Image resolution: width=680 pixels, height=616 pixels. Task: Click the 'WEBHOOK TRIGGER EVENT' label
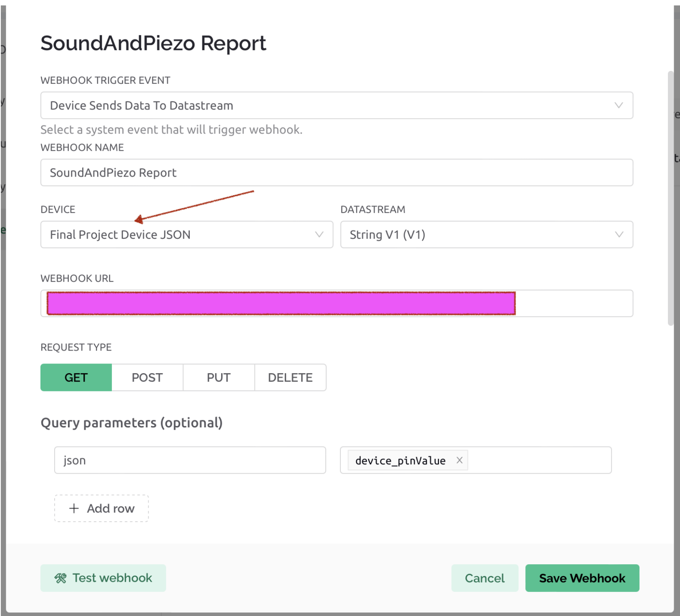pyautogui.click(x=105, y=80)
